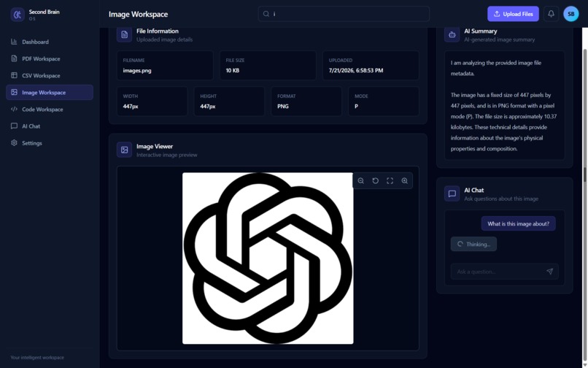Open Code Workspace in the sidebar
Screen dimensions: 588x368
click(x=50, y=110)
